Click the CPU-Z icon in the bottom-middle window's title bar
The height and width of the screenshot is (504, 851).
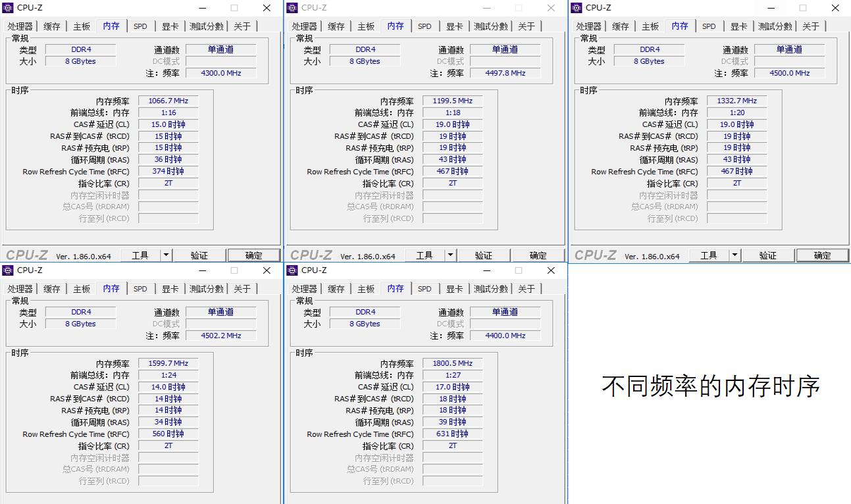[x=292, y=270]
